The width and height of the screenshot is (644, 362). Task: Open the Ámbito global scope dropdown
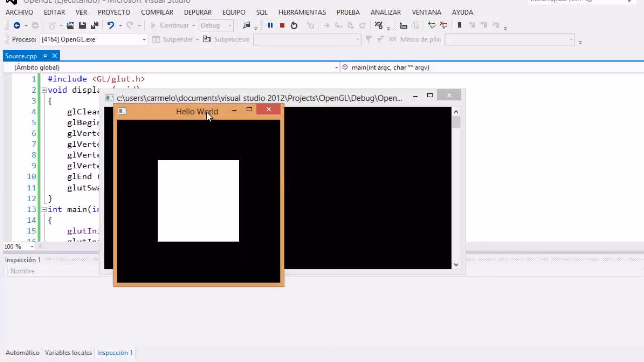[x=336, y=67]
